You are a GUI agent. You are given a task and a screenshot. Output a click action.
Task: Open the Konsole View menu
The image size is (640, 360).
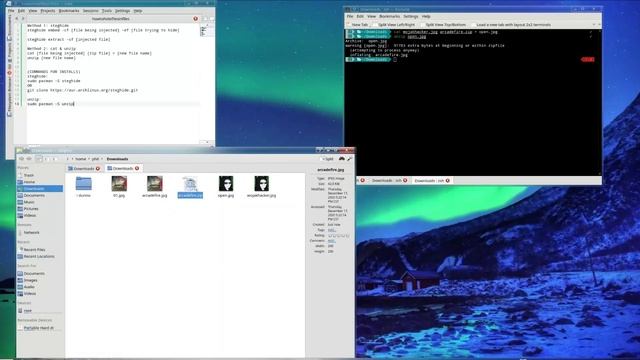pos(371,16)
